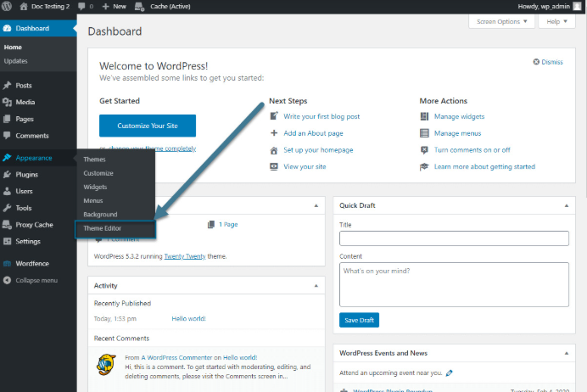The width and height of the screenshot is (587, 392).
Task: Click the Dashboard gauge icon in sidebar
Action: [x=7, y=29]
